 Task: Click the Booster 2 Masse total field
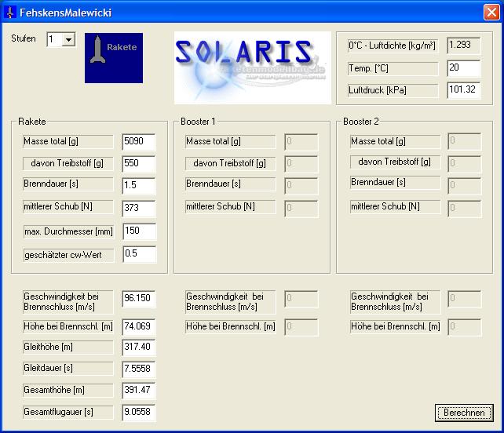(465, 141)
